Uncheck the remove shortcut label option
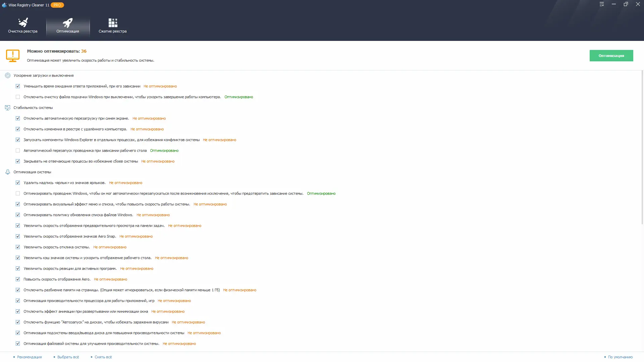The height and width of the screenshot is (362, 644). coord(18,183)
